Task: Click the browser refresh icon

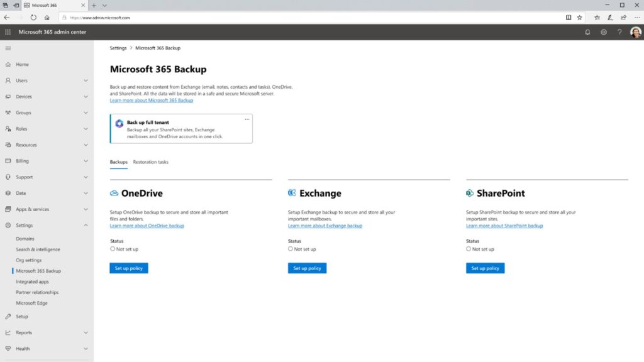Action: click(x=33, y=18)
